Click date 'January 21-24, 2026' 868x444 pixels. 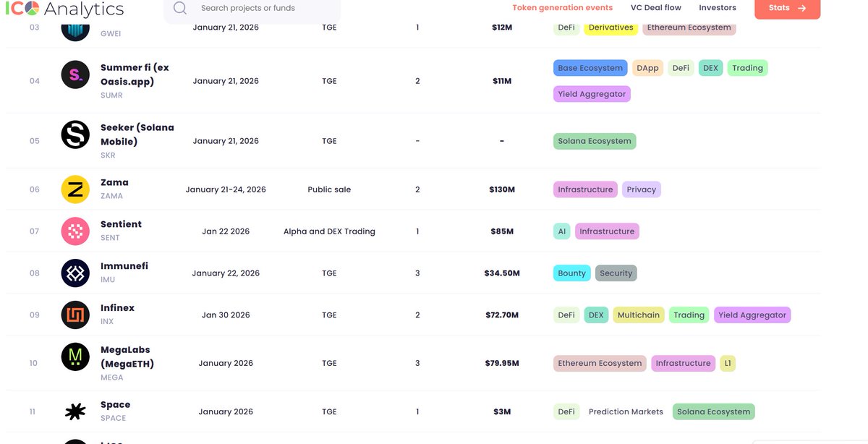tap(226, 189)
